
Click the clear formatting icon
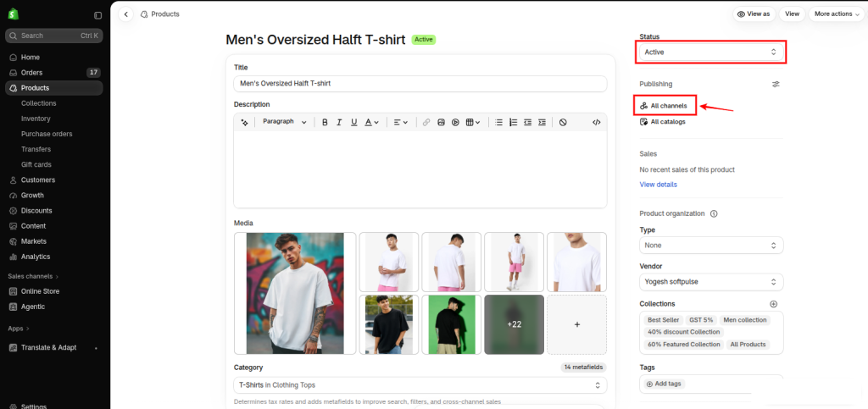[x=563, y=122]
